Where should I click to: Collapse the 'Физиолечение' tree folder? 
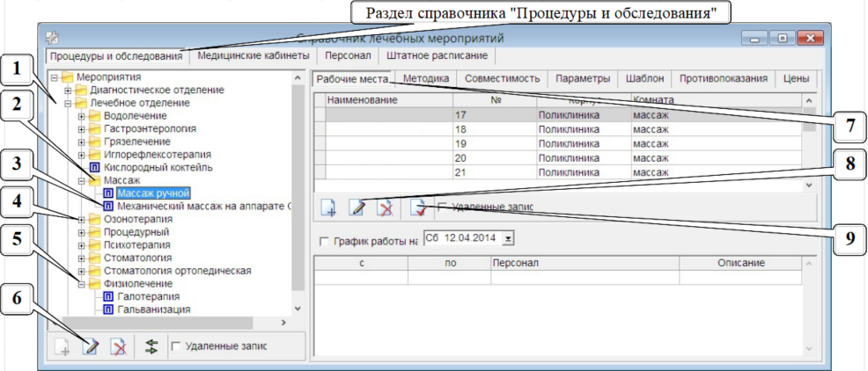click(82, 284)
